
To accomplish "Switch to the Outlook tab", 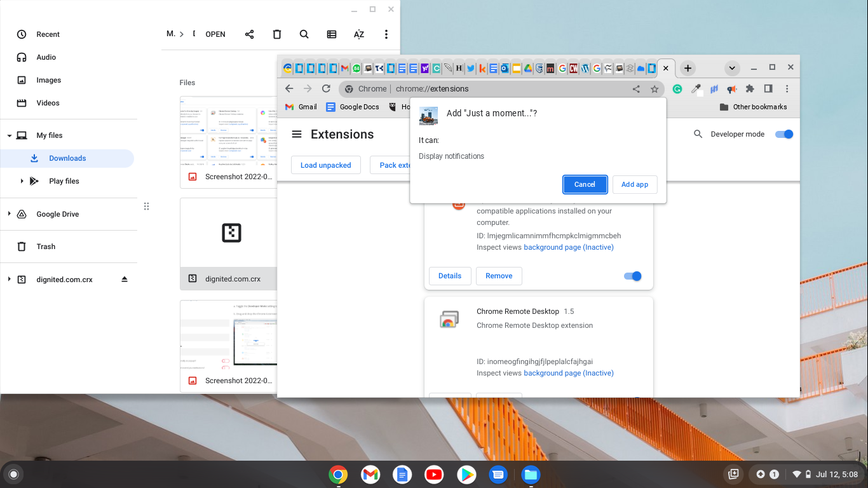I will (x=505, y=68).
